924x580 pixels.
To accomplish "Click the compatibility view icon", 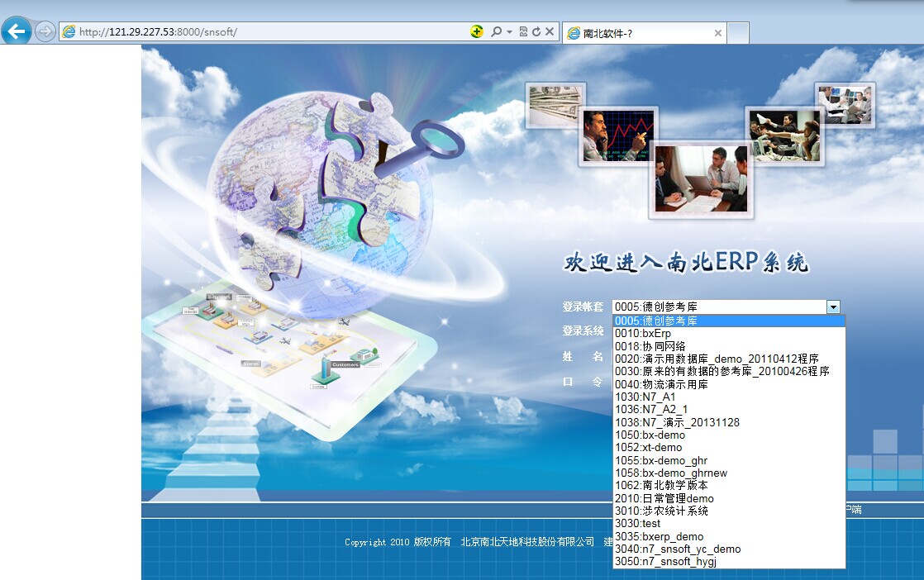I will click(523, 31).
